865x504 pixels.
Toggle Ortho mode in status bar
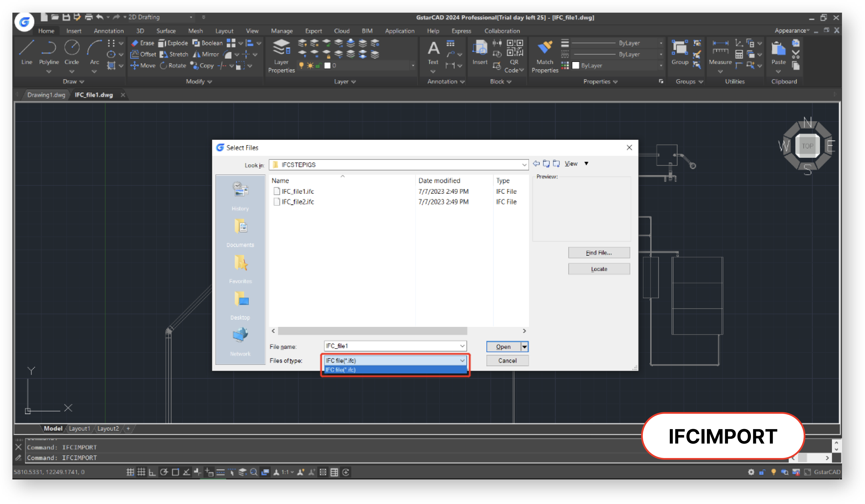pyautogui.click(x=152, y=472)
